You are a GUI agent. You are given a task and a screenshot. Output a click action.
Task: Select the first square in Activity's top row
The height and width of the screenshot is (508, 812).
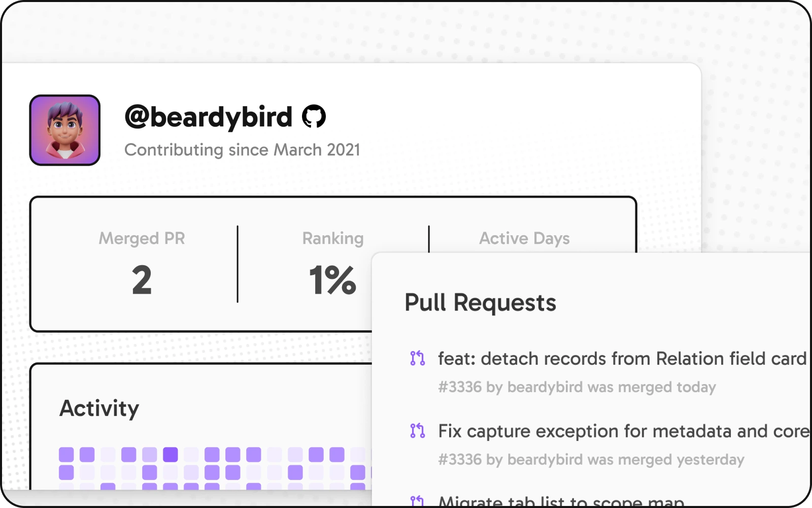coord(66,454)
